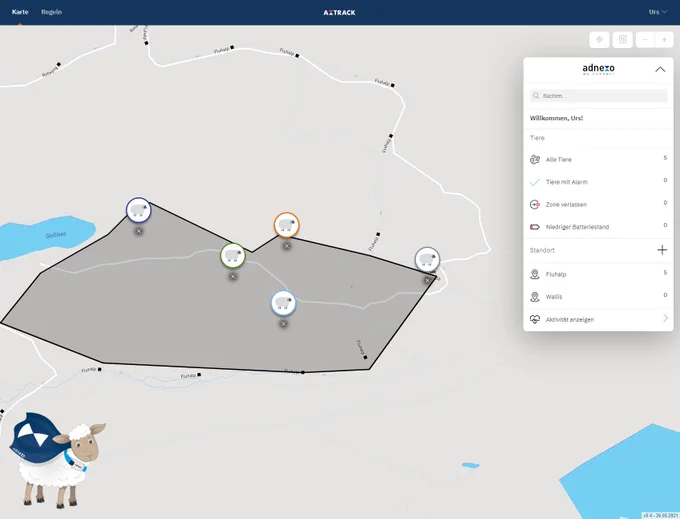Zoom out with the minus button
This screenshot has height=519, width=680.
pyautogui.click(x=645, y=40)
